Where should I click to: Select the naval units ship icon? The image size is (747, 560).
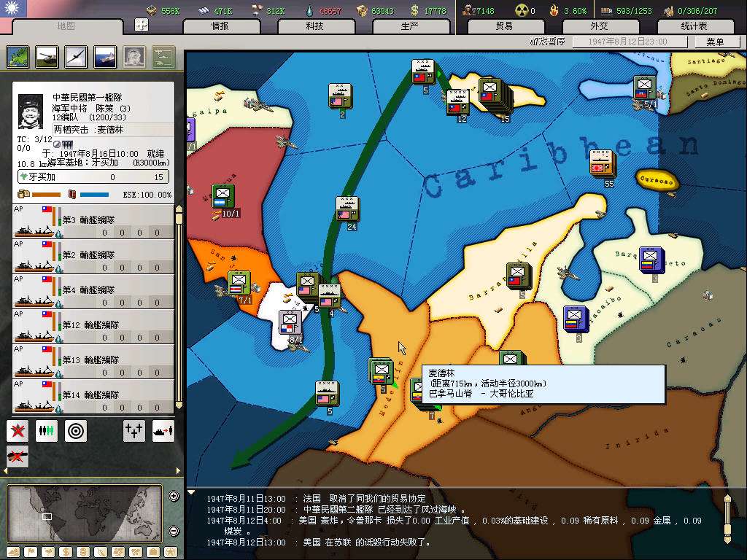point(105,57)
